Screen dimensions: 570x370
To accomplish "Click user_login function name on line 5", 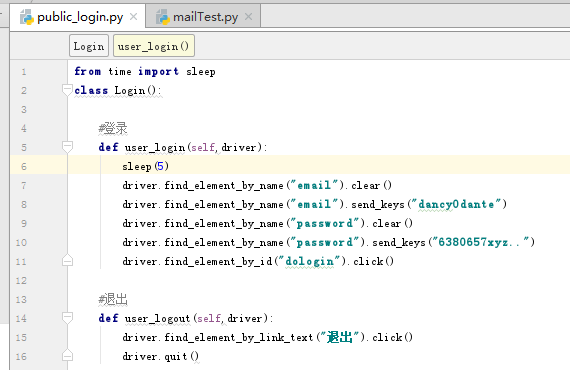I will 155,148.
